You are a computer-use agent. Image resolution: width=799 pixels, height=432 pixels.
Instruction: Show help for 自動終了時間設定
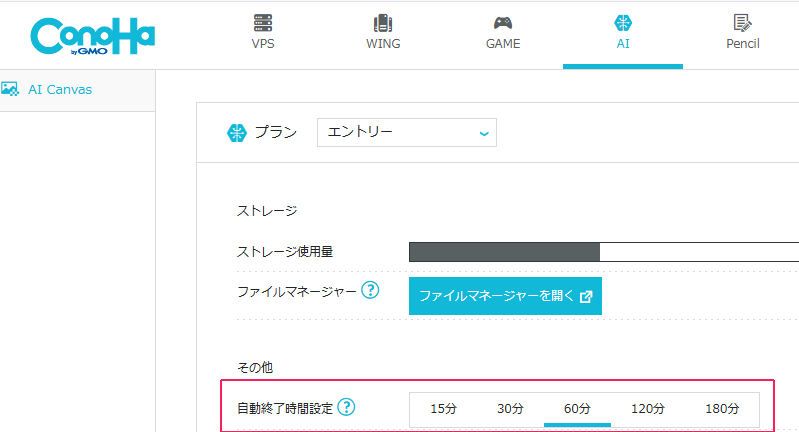[x=347, y=407]
